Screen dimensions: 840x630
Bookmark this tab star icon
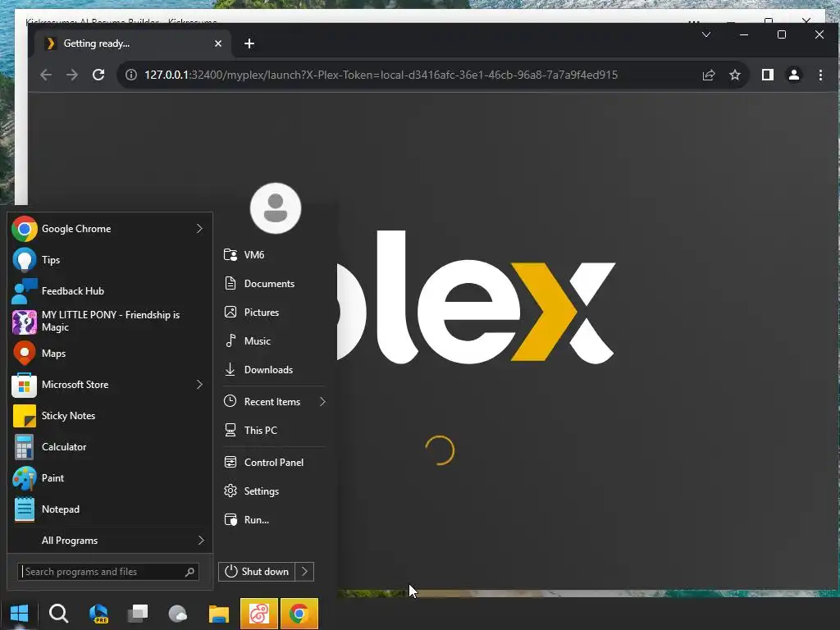pos(735,75)
